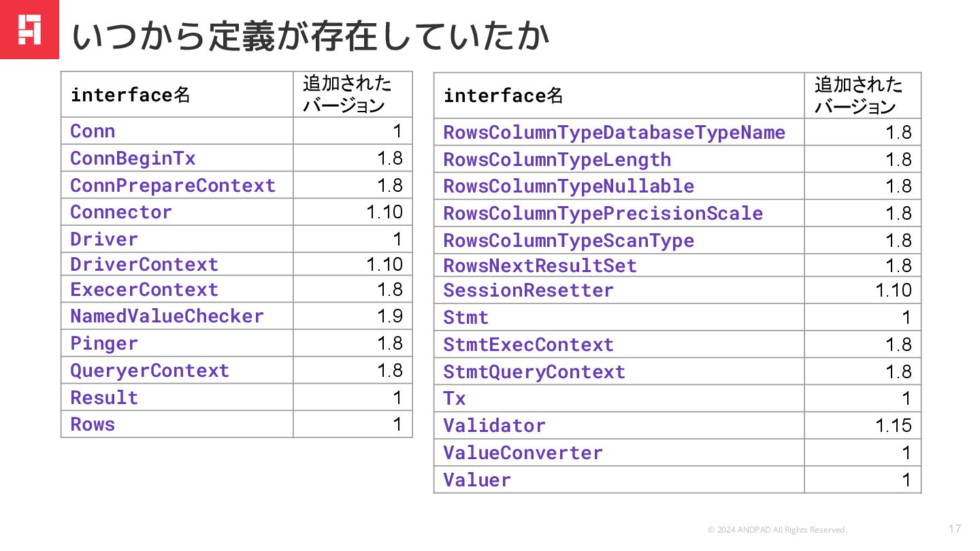The height and width of the screenshot is (551, 980).
Task: Follow the ConnPrepareContext link
Action: pyautogui.click(x=173, y=186)
